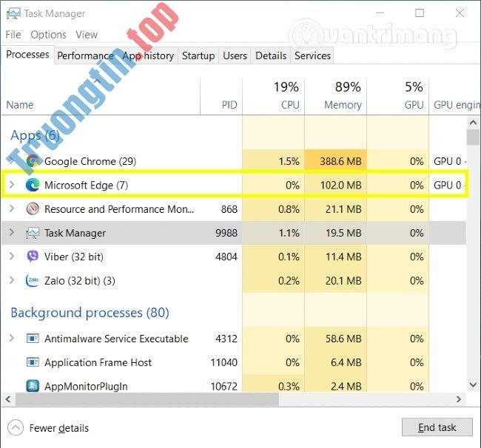
Task: Click the PID 9988 cell
Action: [226, 233]
